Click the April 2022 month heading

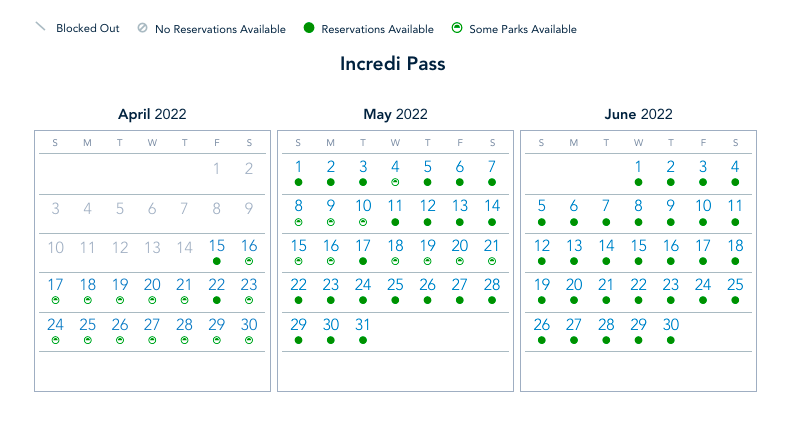coord(152,114)
